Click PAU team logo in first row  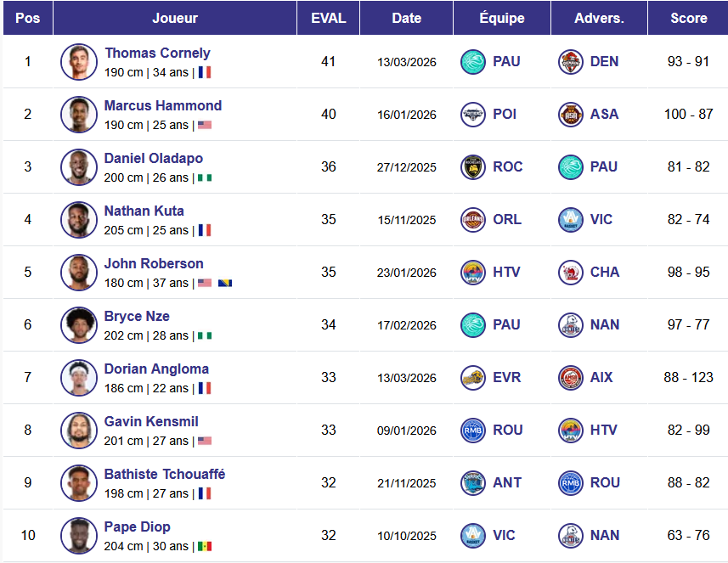click(473, 62)
